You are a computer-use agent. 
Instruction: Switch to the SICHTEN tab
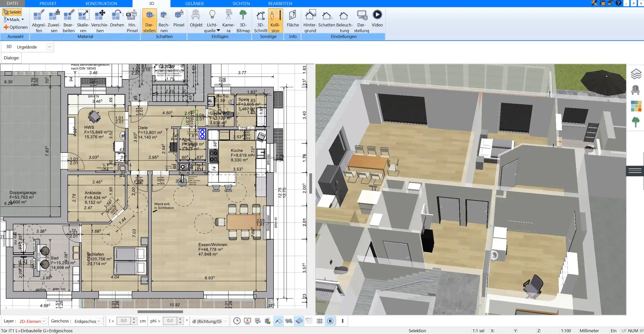pos(241,4)
